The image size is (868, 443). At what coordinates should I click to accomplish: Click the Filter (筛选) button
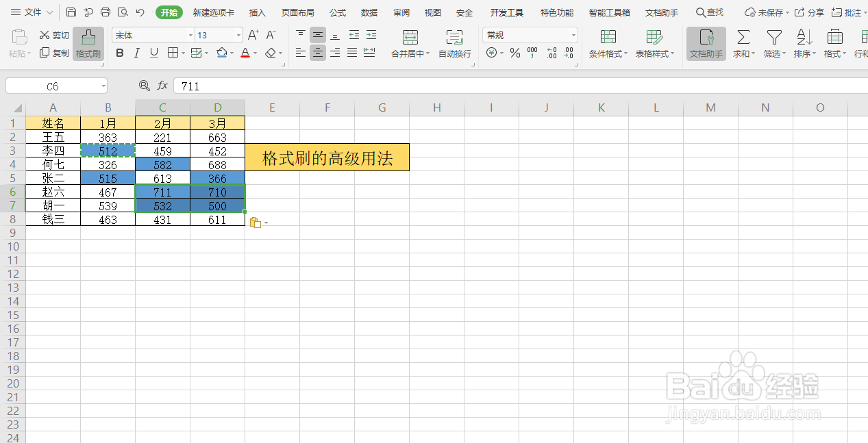(774, 44)
